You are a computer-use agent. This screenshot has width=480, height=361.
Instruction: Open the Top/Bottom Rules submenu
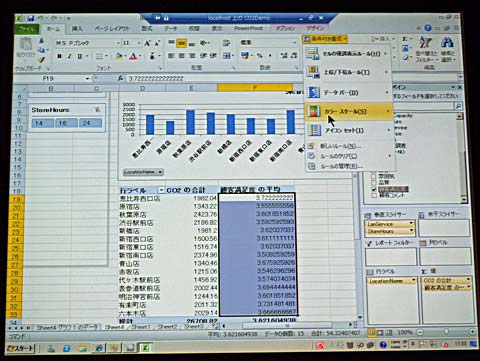point(348,72)
